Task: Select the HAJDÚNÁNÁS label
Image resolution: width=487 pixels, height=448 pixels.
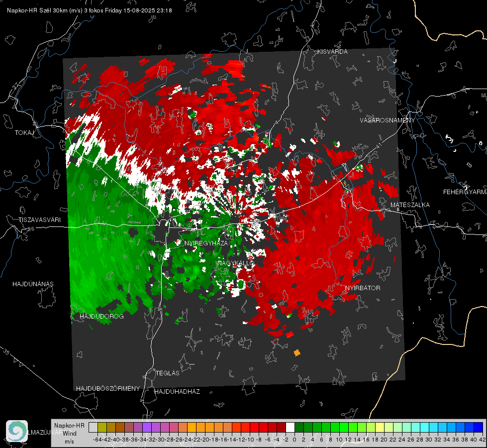Action: [x=33, y=284]
